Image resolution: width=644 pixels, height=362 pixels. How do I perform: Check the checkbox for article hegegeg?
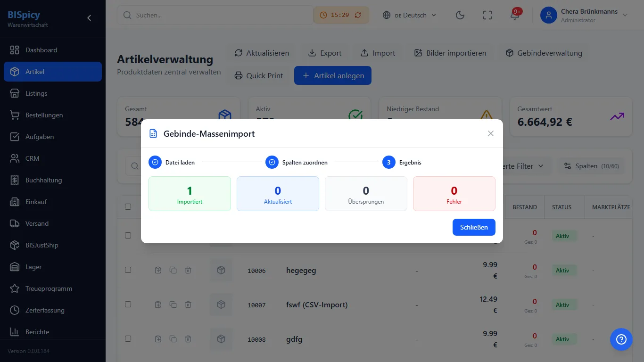[128, 270]
